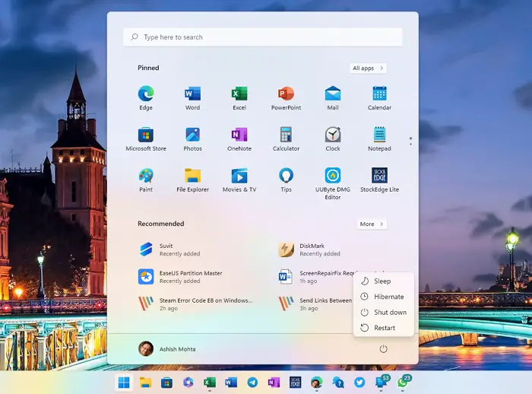The width and height of the screenshot is (532, 394).
Task: Open recently added Suvit app
Action: (169, 249)
